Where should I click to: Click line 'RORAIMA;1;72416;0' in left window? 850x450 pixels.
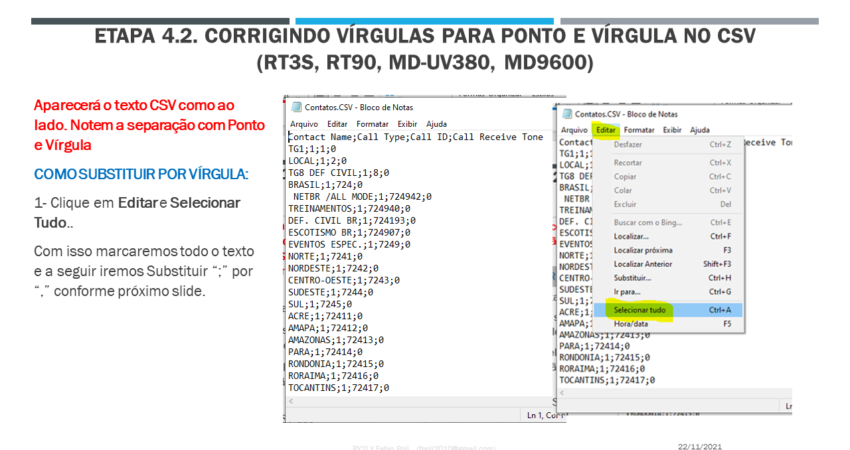coord(333,376)
